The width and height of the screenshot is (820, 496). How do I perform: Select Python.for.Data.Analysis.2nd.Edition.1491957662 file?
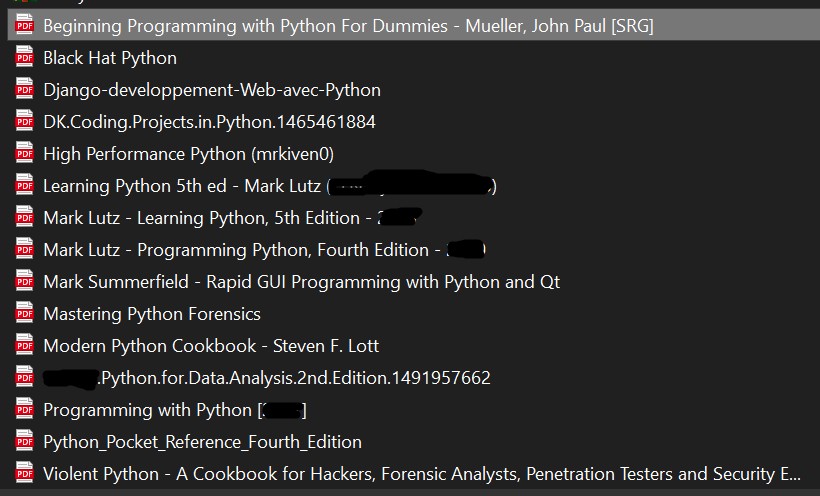point(267,378)
